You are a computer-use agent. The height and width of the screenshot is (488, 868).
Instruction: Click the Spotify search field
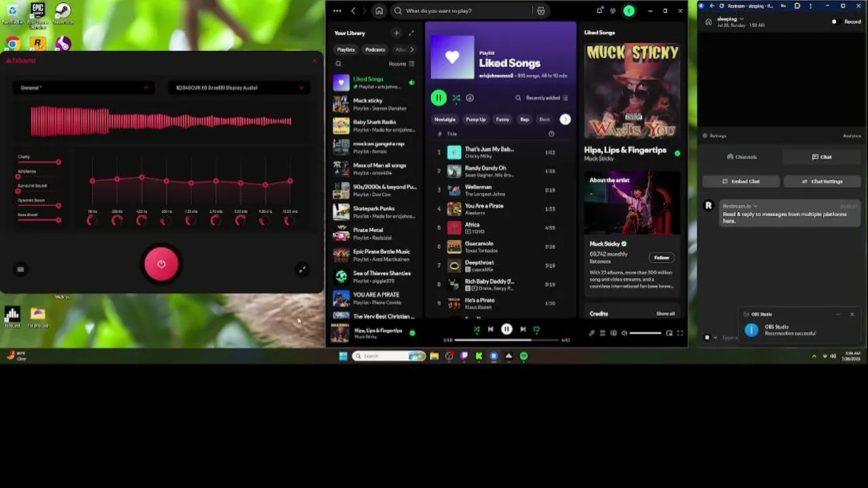tap(461, 11)
